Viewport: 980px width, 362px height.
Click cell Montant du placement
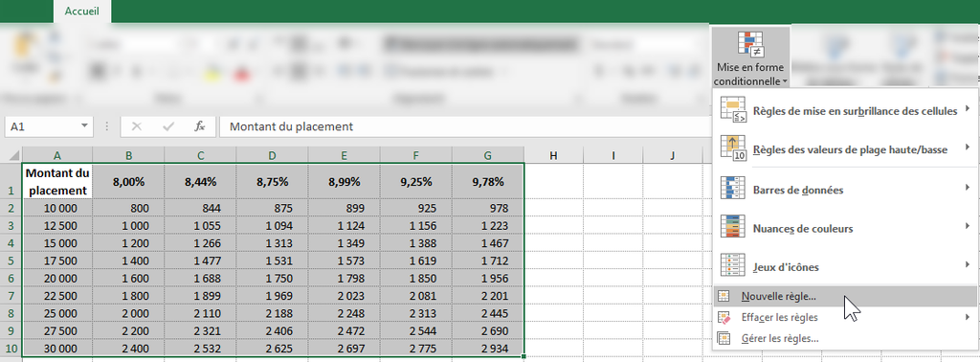point(57,181)
